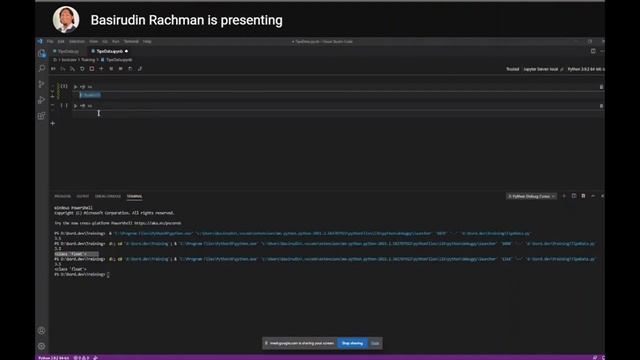Open the Manage gear in activity bar

(x=42, y=346)
